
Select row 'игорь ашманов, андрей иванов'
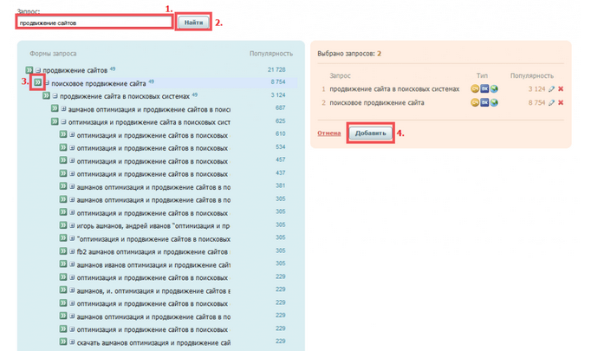(x=153, y=226)
